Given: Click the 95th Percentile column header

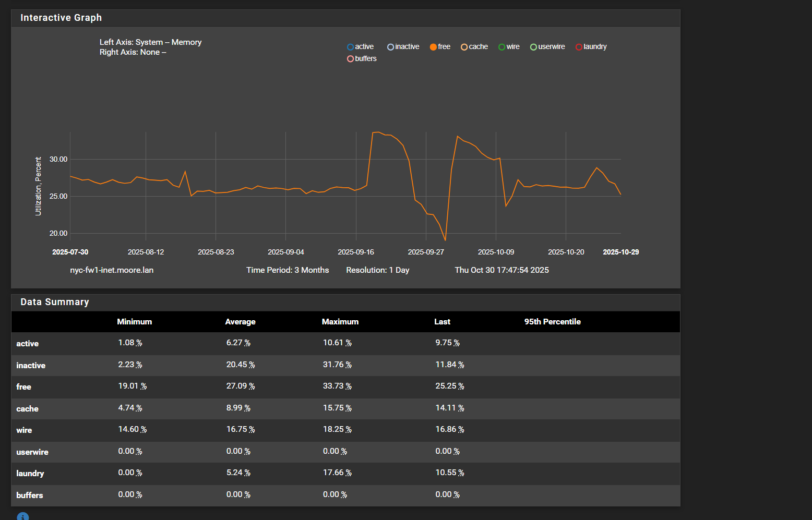Looking at the screenshot, I should coord(552,322).
